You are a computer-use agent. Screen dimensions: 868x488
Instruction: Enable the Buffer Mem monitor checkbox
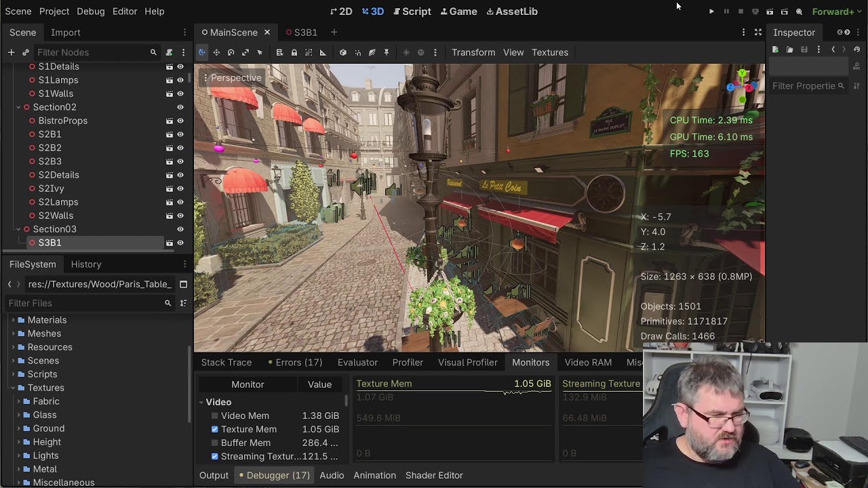215,443
